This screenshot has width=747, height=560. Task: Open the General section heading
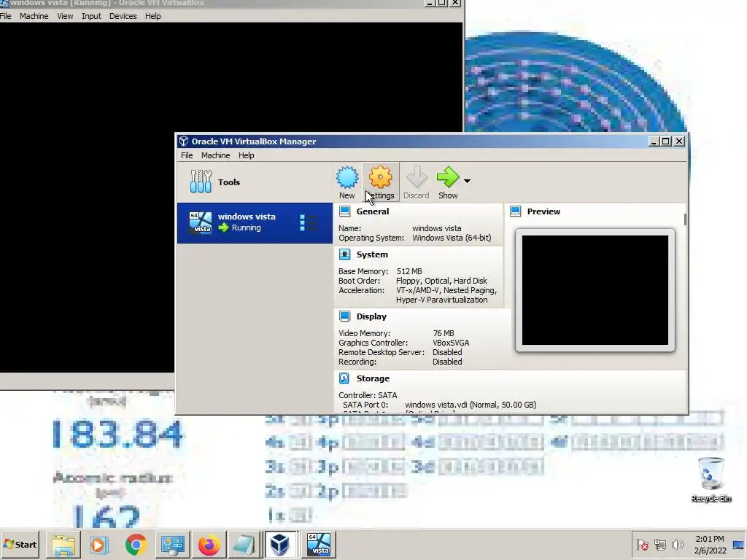pos(373,211)
